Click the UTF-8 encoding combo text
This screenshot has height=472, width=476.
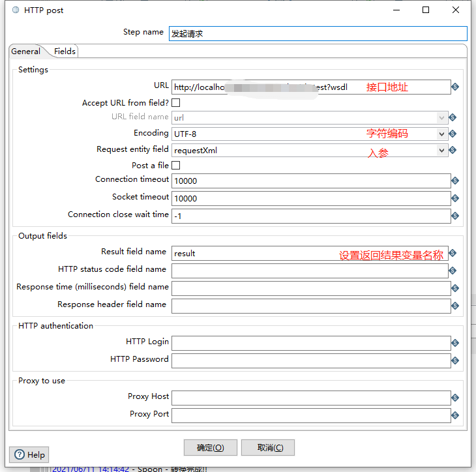[185, 134]
